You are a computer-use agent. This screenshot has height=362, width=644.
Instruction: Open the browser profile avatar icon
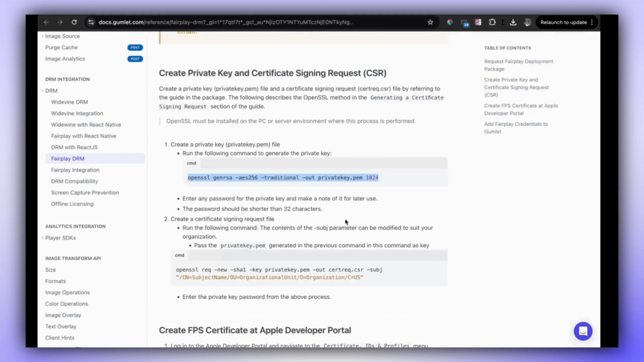click(x=527, y=22)
